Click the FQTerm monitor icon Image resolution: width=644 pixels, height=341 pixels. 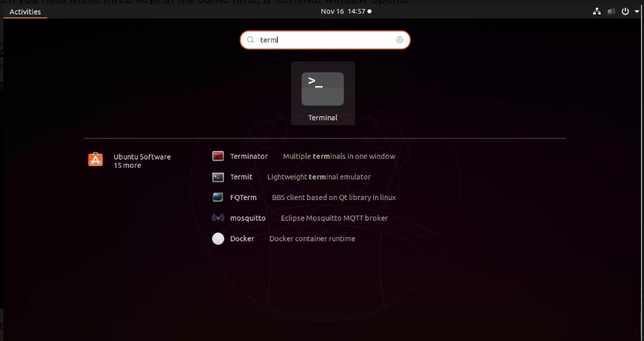pyautogui.click(x=217, y=197)
